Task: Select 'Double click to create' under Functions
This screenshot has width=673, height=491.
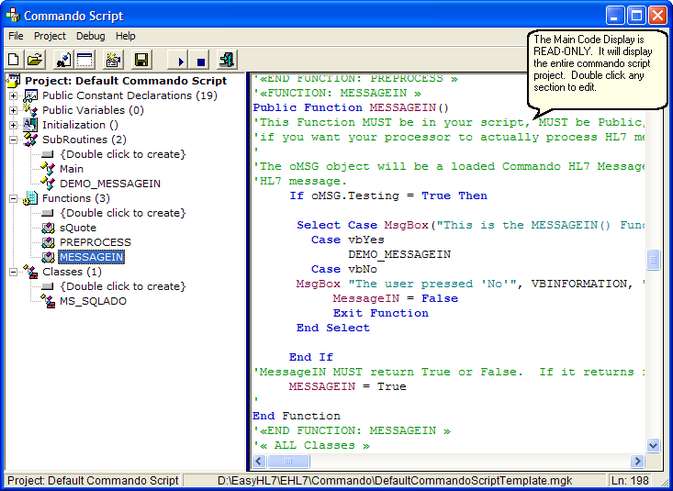Action: (x=123, y=213)
